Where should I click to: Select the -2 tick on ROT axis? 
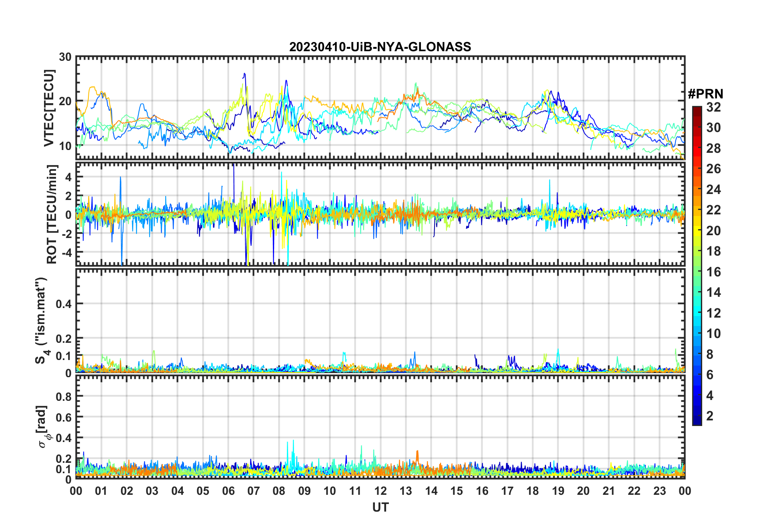[x=66, y=234]
